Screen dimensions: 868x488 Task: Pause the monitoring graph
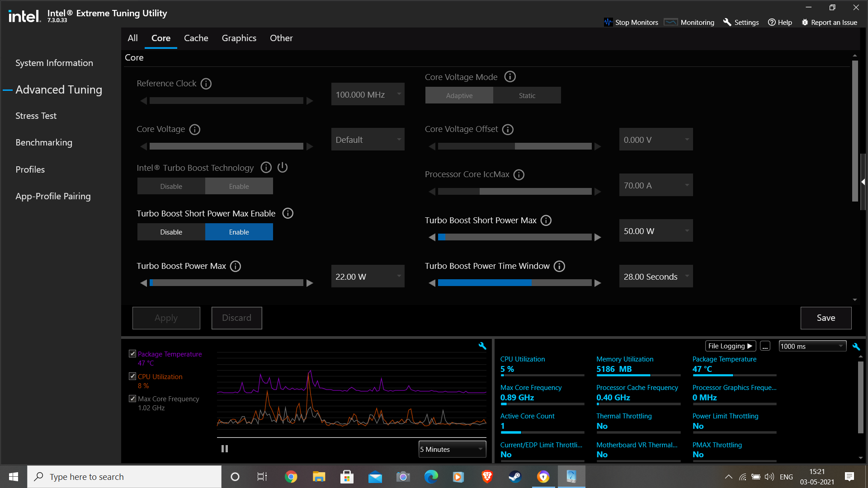point(225,449)
